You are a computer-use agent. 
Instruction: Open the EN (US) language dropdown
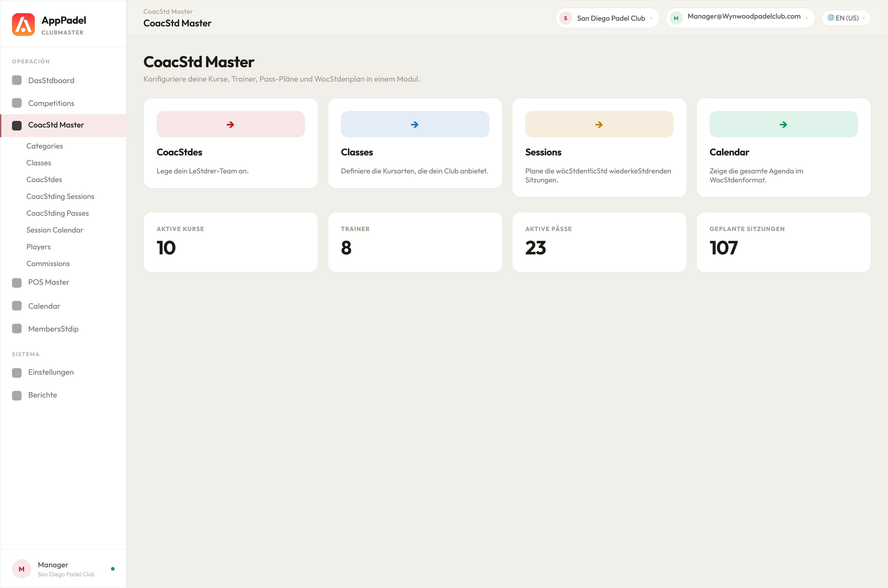coord(846,18)
